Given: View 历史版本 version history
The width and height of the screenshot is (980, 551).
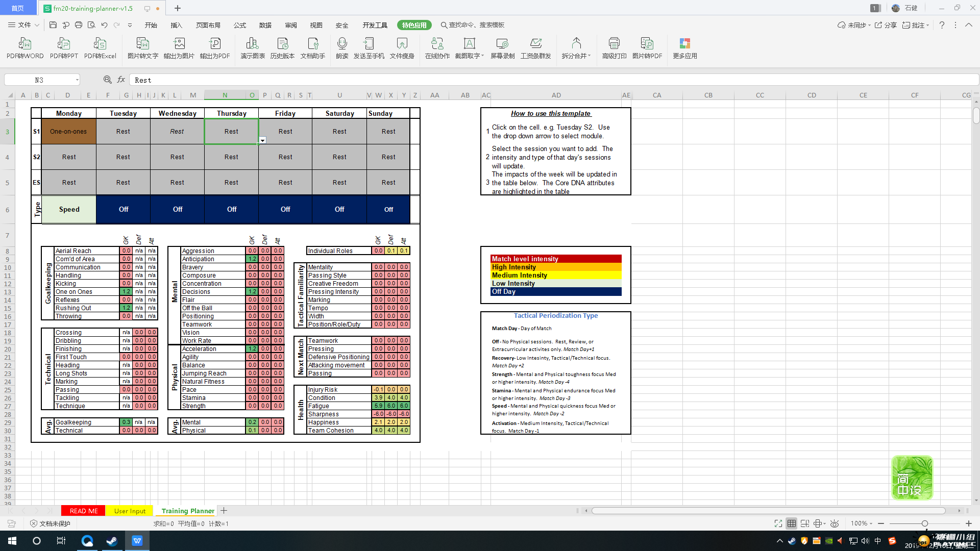Looking at the screenshot, I should [282, 48].
